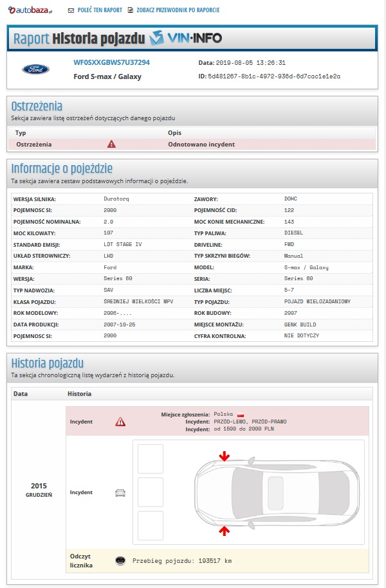Select the FWD driveline value

click(289, 244)
